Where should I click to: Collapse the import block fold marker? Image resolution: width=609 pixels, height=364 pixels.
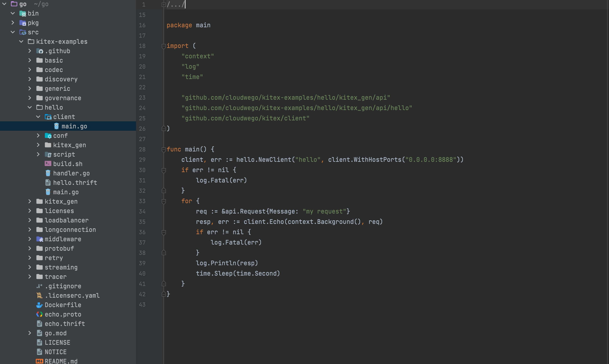(x=164, y=46)
